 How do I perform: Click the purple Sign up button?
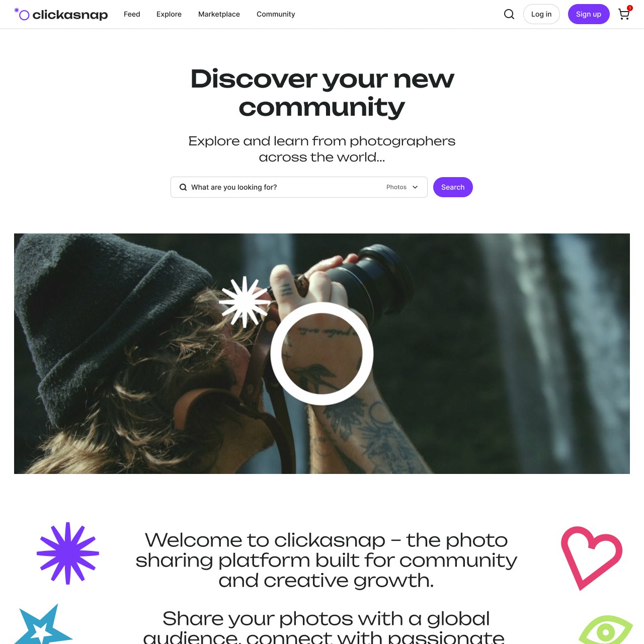[589, 14]
